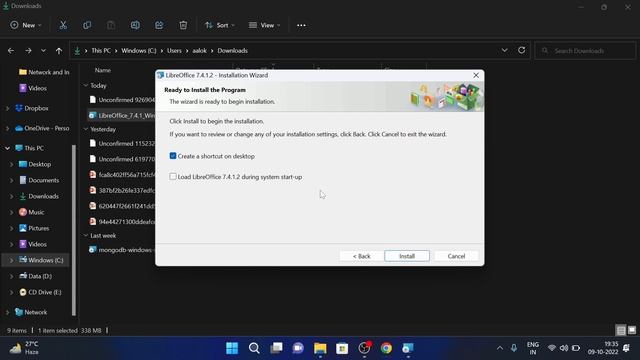Click the Name column header
This screenshot has height=360, width=640.
pyautogui.click(x=103, y=70)
